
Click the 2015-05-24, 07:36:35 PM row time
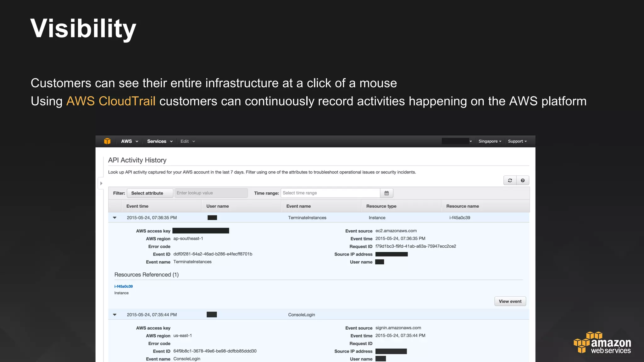152,218
